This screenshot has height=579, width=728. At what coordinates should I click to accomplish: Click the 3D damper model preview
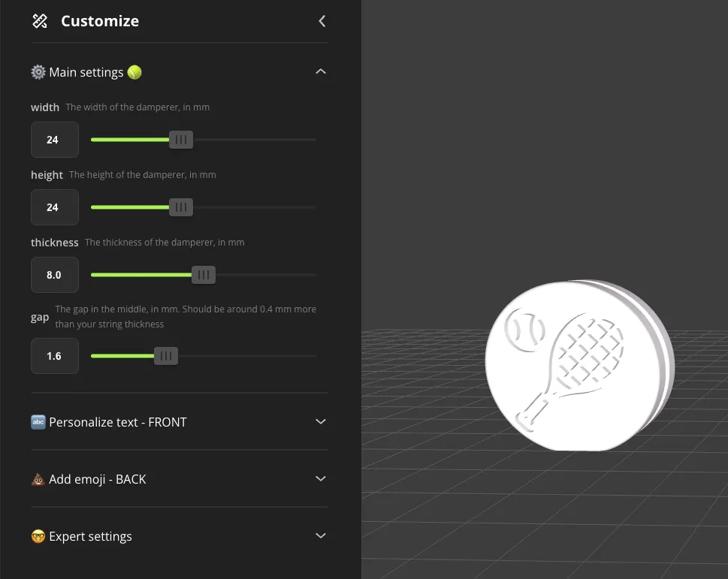pos(579,365)
